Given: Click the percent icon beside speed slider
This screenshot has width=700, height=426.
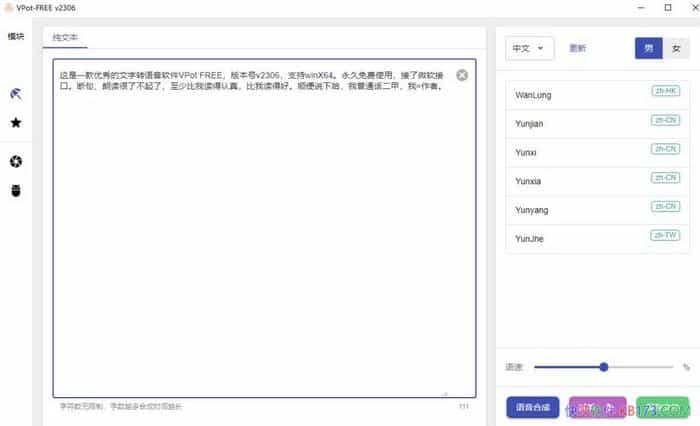Looking at the screenshot, I should tap(686, 367).
